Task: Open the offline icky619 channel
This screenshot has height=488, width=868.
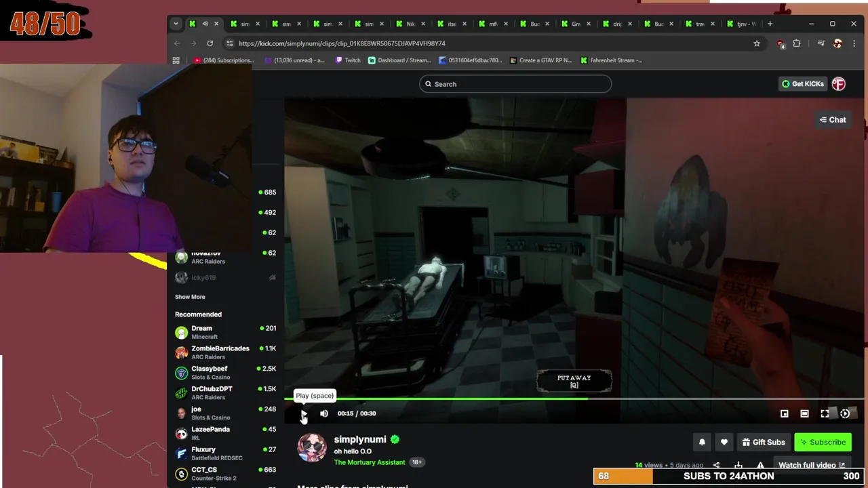Action: 226,278
